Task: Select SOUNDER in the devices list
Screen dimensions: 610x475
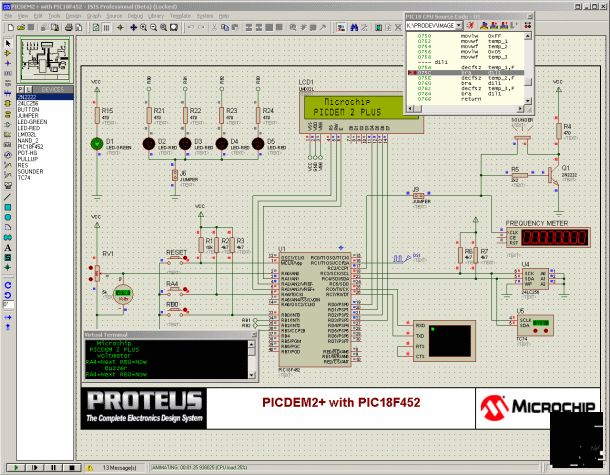Action: click(x=31, y=169)
